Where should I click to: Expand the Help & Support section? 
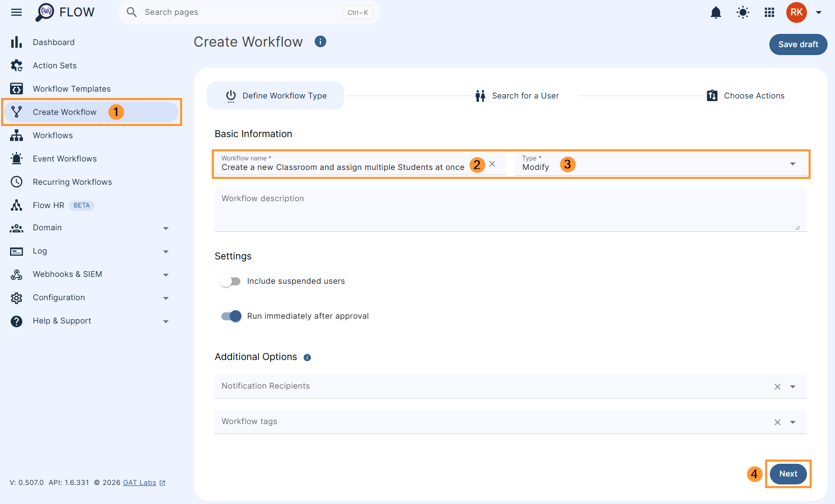(x=166, y=321)
